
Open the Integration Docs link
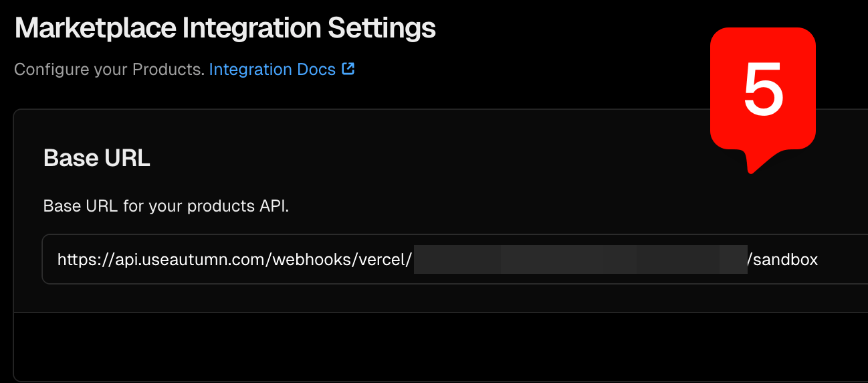click(x=272, y=70)
